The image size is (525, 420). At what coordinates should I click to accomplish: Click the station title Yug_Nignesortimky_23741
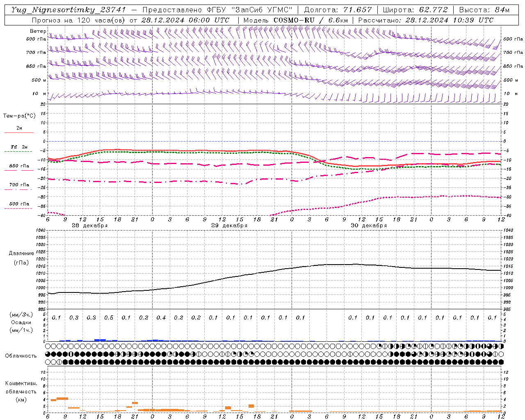click(x=68, y=10)
